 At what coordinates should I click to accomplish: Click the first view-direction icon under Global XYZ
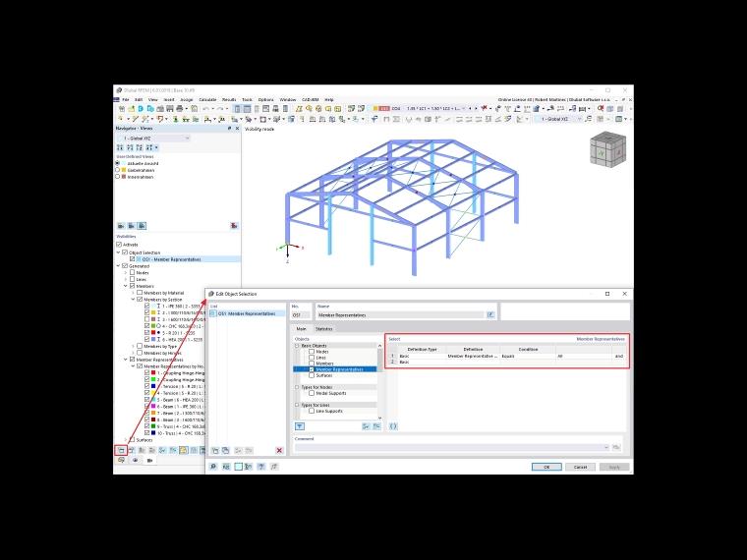120,147
